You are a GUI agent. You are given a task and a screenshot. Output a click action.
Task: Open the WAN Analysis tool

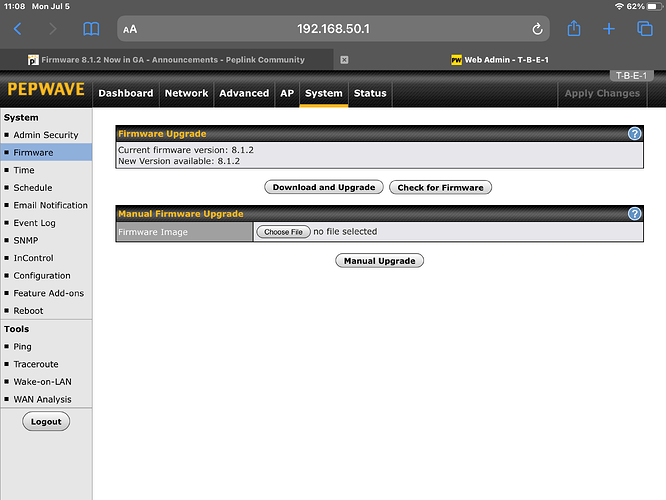42,399
